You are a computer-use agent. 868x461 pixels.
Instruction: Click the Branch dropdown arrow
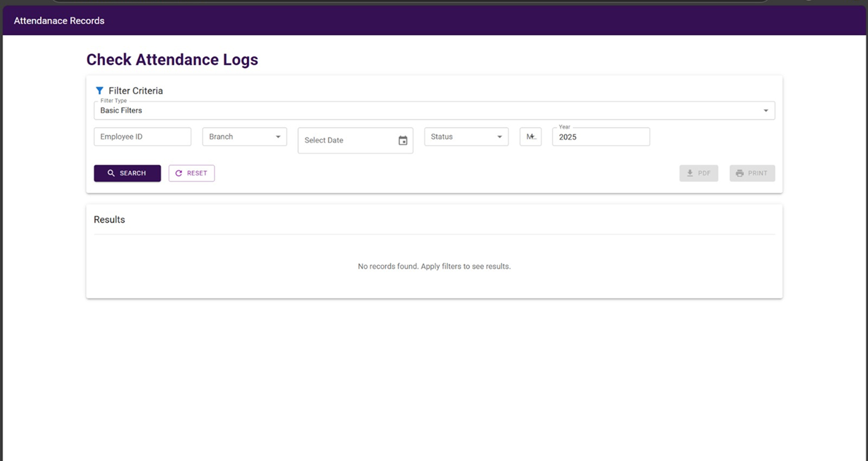(278, 137)
